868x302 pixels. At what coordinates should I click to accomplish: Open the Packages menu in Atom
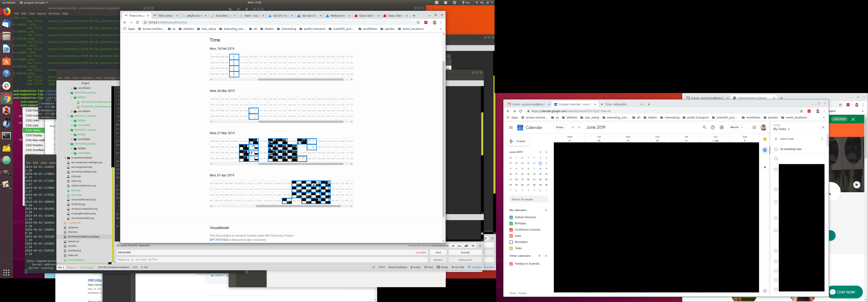(110, 78)
